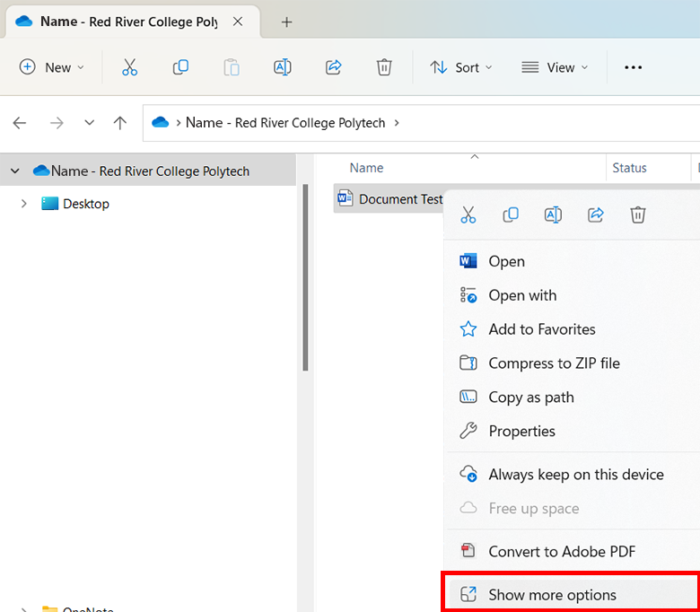This screenshot has width=700, height=612.
Task: Click the Delete trash icon in the toolbar
Action: [x=384, y=67]
